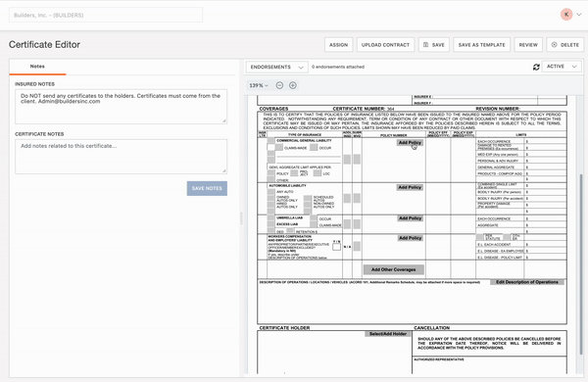This screenshot has width=588, height=382.
Task: Check the Umbrella Liab box
Action: 271,217
